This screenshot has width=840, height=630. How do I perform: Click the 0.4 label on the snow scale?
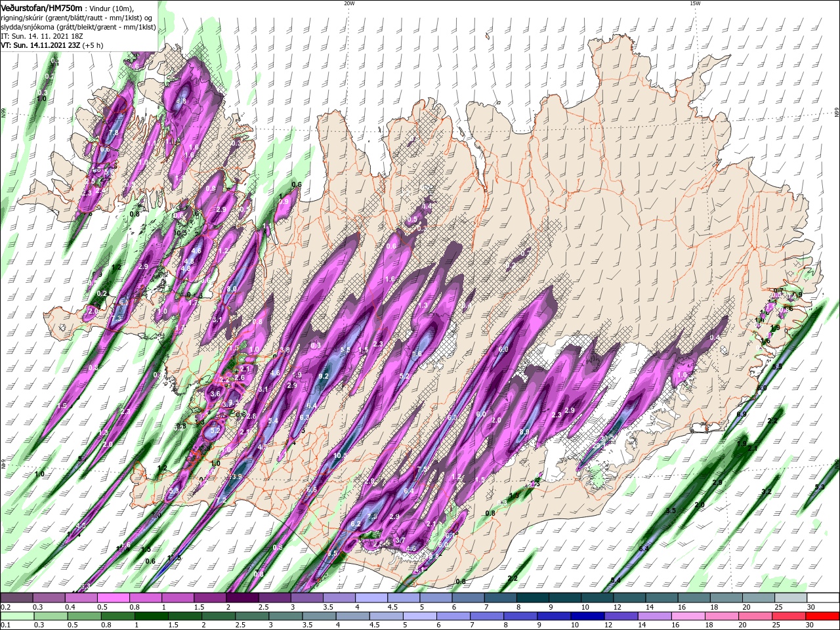click(x=70, y=607)
